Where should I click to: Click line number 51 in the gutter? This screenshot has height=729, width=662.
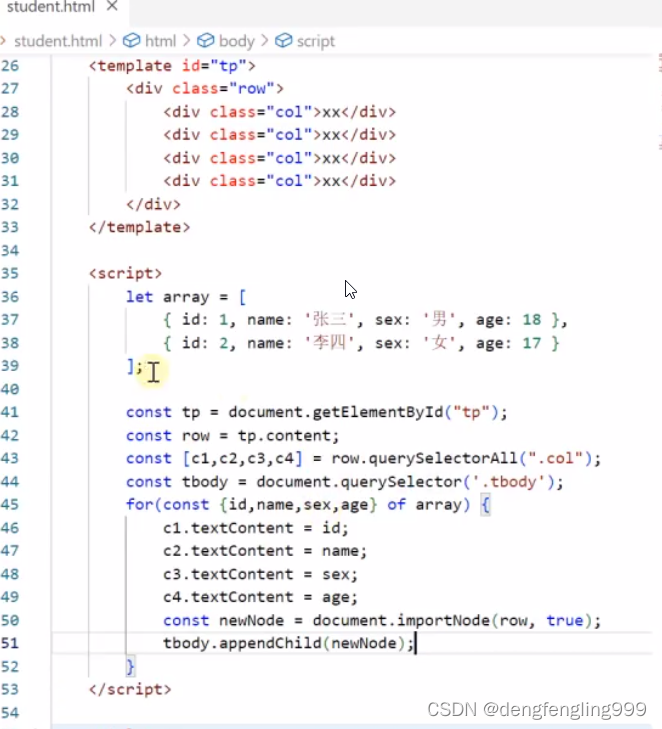click(x=10, y=643)
